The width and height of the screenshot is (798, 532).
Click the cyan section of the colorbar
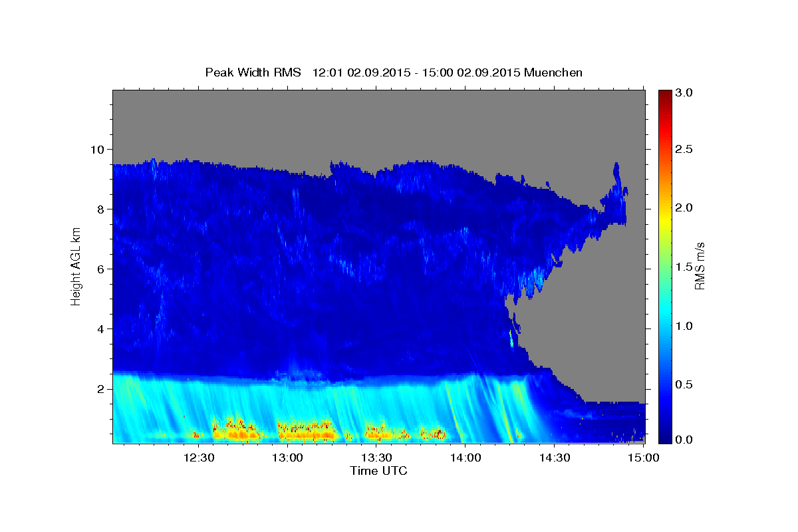click(x=664, y=313)
